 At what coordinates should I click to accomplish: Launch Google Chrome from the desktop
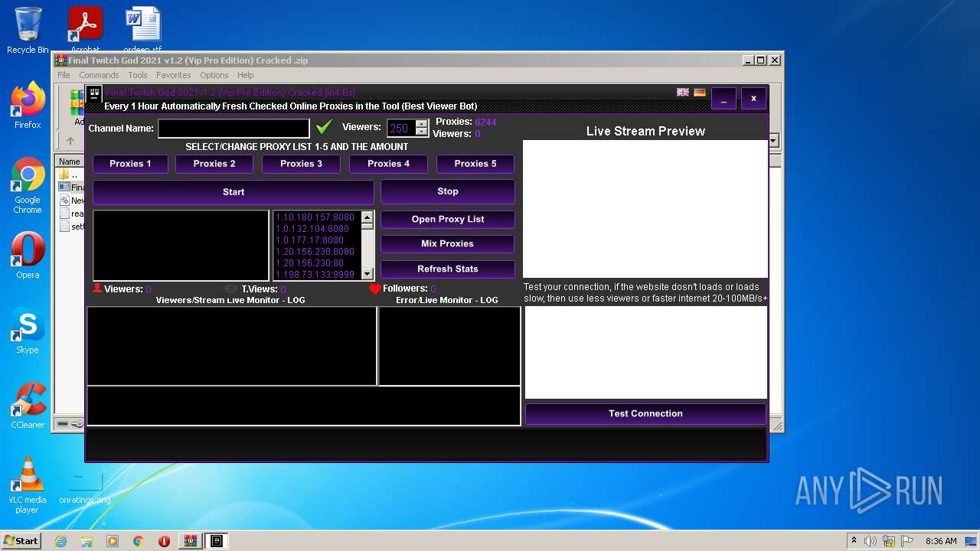pyautogui.click(x=28, y=185)
